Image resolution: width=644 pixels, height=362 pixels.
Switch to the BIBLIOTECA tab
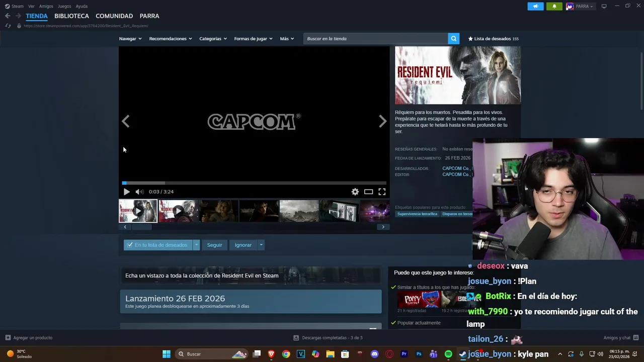click(x=71, y=16)
